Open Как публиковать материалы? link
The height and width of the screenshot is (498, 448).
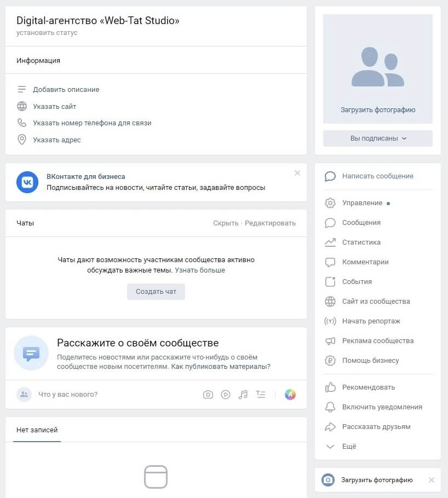tap(221, 367)
